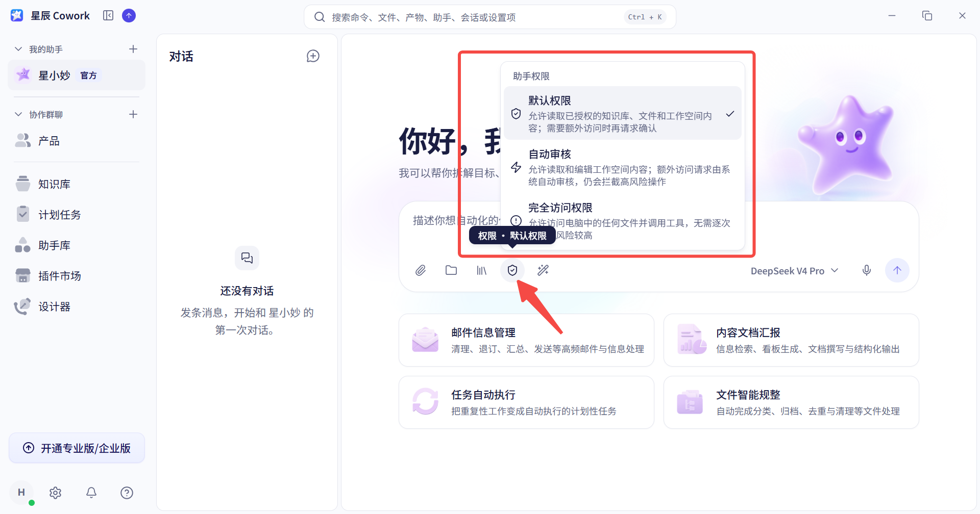This screenshot has width=980, height=514.
Task: Open the 产品 group chat
Action: point(77,141)
